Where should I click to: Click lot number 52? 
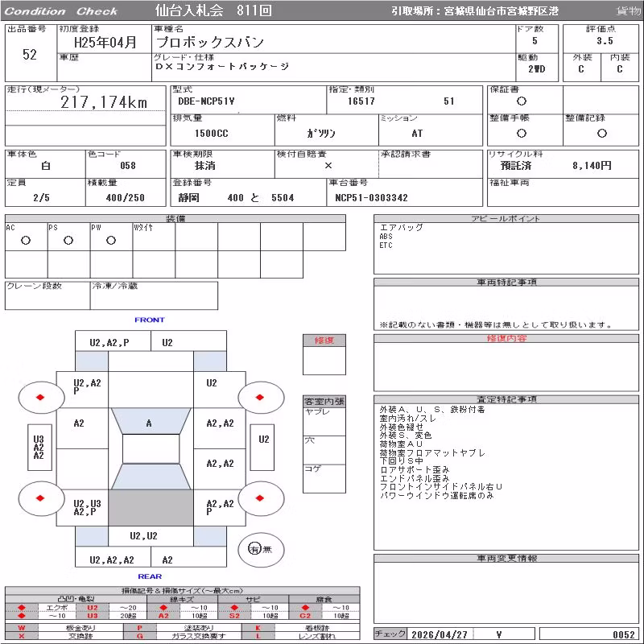click(30, 55)
